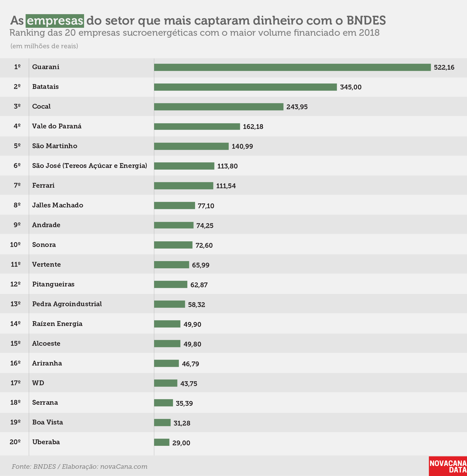Viewport: 467px width, 476px height.
Task: Select the company name "Pitangueiras"
Action: tap(53, 284)
